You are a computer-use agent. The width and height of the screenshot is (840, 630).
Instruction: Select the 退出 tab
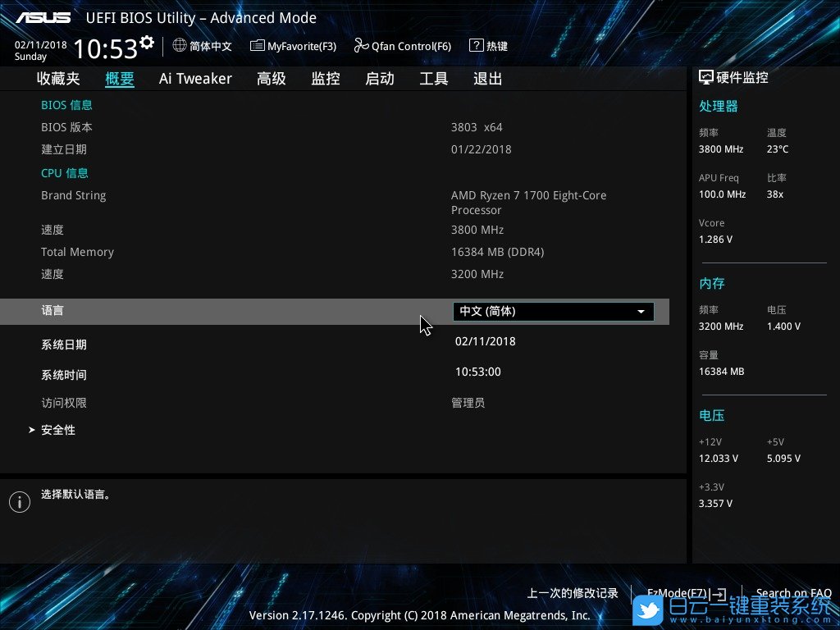[488, 79]
